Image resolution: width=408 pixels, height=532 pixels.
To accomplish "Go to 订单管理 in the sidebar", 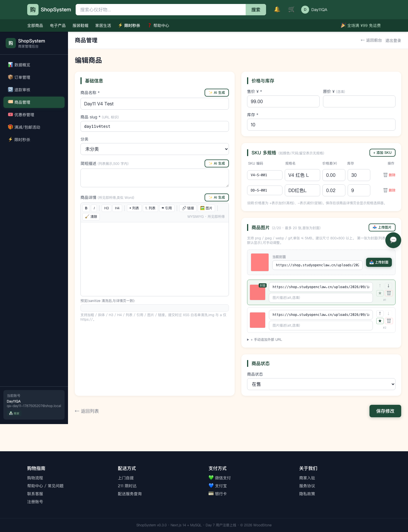I will click(x=34, y=77).
